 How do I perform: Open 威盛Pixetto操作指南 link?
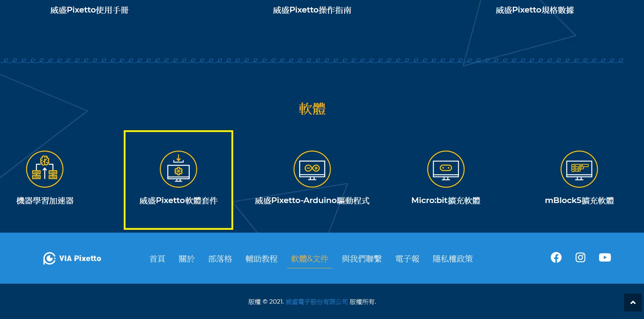point(312,10)
